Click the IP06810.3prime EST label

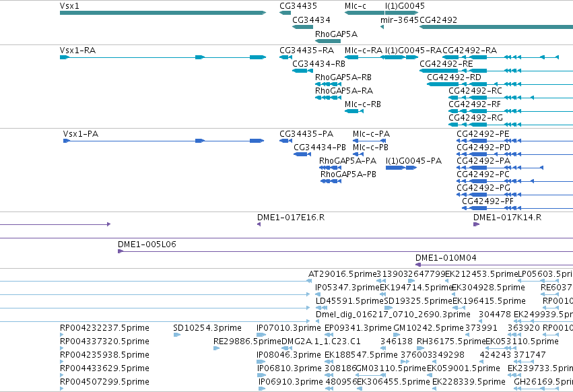(290, 368)
